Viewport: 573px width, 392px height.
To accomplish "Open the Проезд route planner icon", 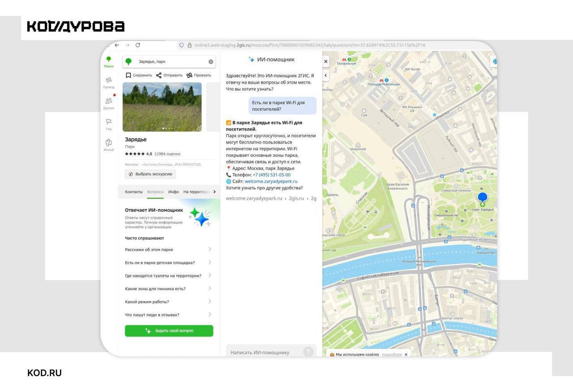I will click(x=109, y=82).
